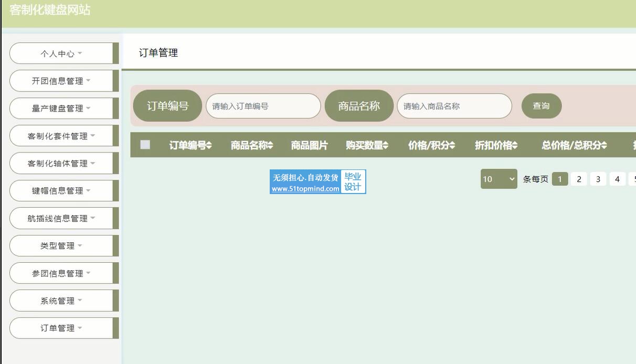Image resolution: width=636 pixels, height=364 pixels.
Task: Go to page 2 of results
Action: click(x=579, y=179)
